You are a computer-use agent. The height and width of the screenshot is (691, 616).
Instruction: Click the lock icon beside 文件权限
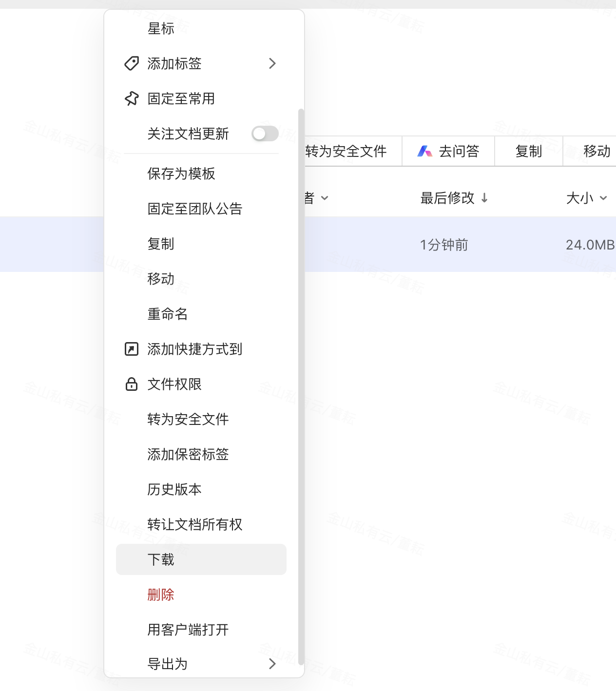tap(132, 384)
